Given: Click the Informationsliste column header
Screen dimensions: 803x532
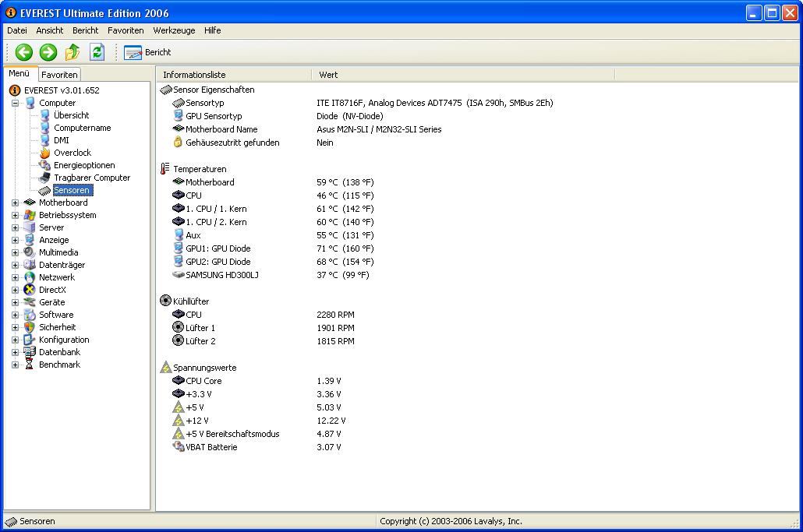Looking at the screenshot, I should tap(234, 75).
